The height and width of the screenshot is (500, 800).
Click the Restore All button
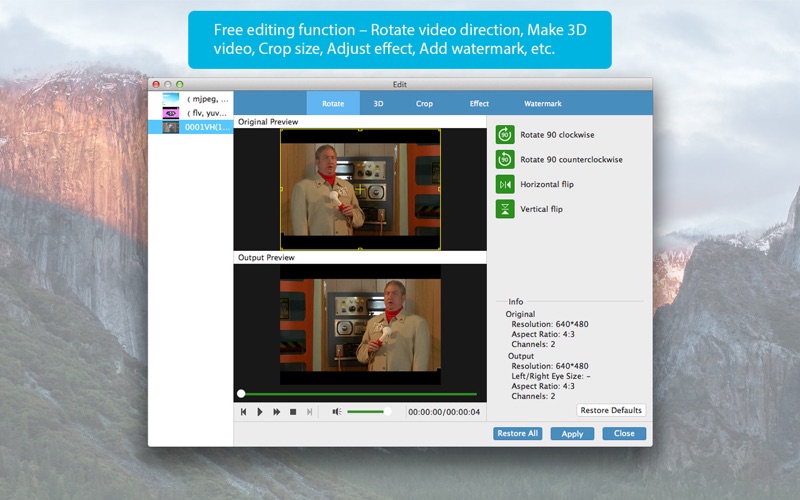coord(518,434)
